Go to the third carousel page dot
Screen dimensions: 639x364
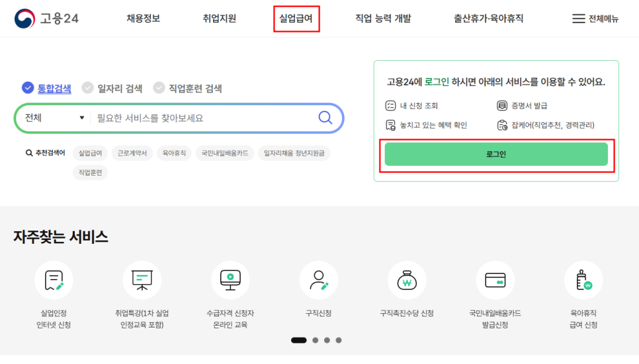327,340
